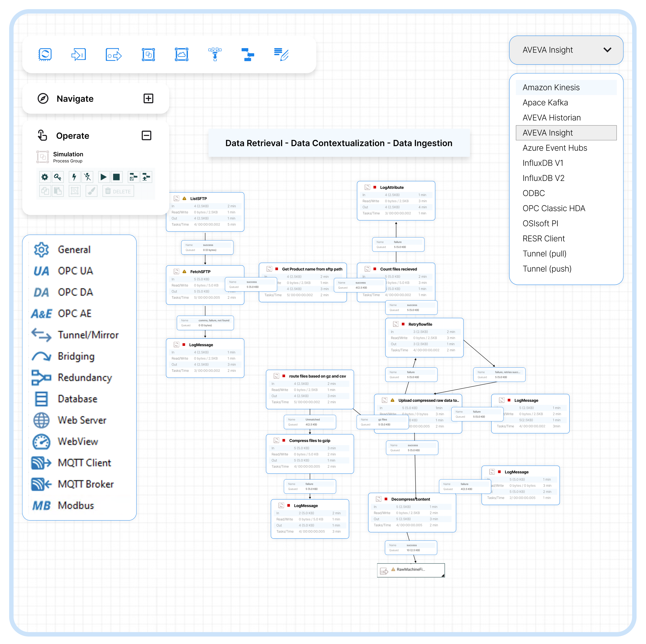Collapse the Operate panel
The height and width of the screenshot is (644, 646).
[146, 135]
